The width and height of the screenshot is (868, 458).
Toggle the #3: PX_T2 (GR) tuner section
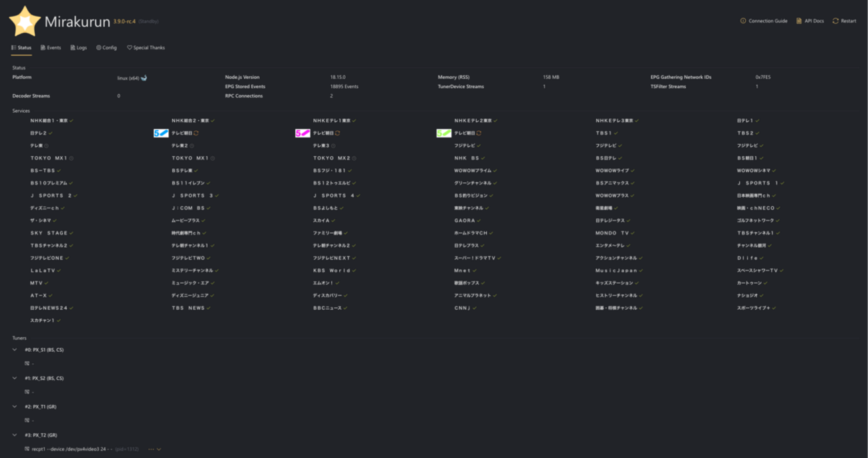click(15, 435)
